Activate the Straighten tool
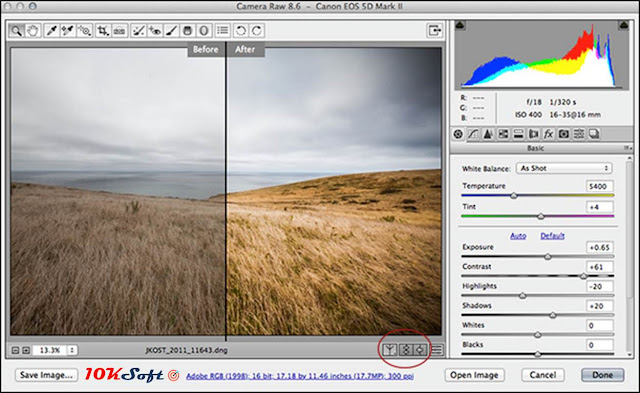 (119, 31)
